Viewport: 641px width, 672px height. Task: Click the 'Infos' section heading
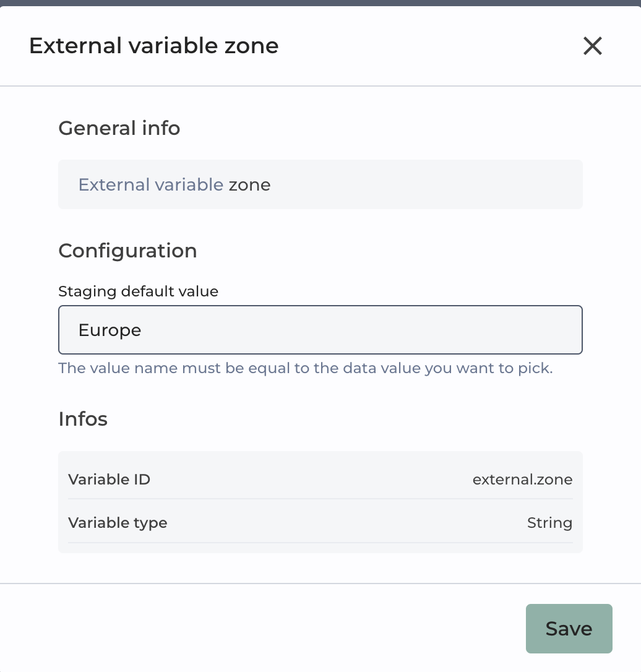(83, 419)
